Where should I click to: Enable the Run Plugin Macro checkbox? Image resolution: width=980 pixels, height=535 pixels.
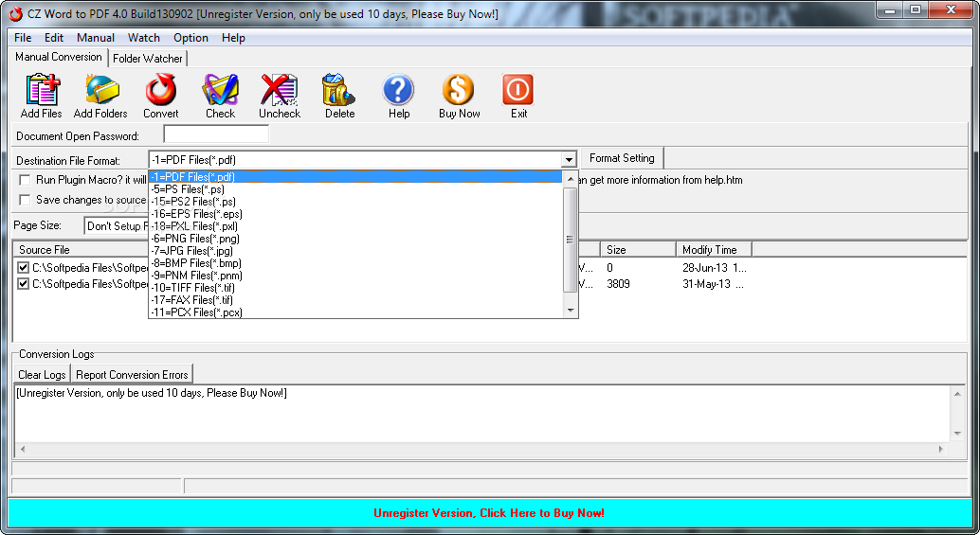25,181
